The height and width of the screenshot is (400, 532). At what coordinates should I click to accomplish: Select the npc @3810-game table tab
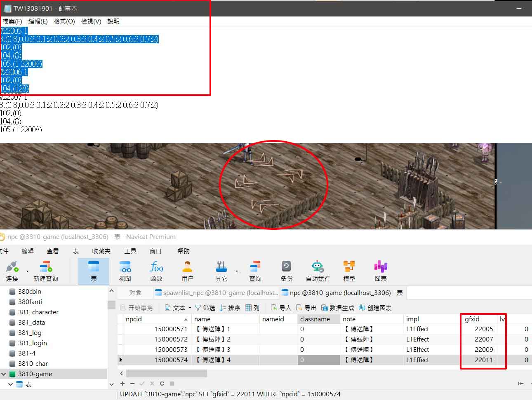[x=342, y=292]
